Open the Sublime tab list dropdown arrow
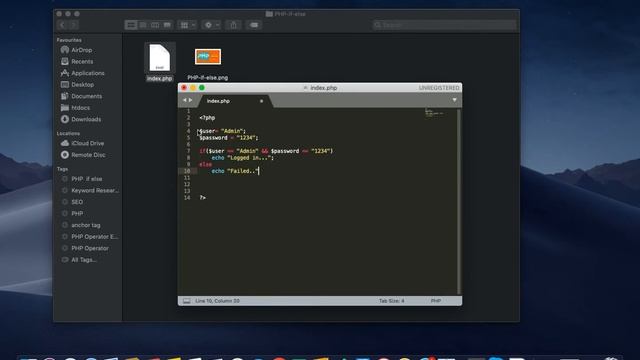The width and height of the screenshot is (640, 360). (x=454, y=100)
